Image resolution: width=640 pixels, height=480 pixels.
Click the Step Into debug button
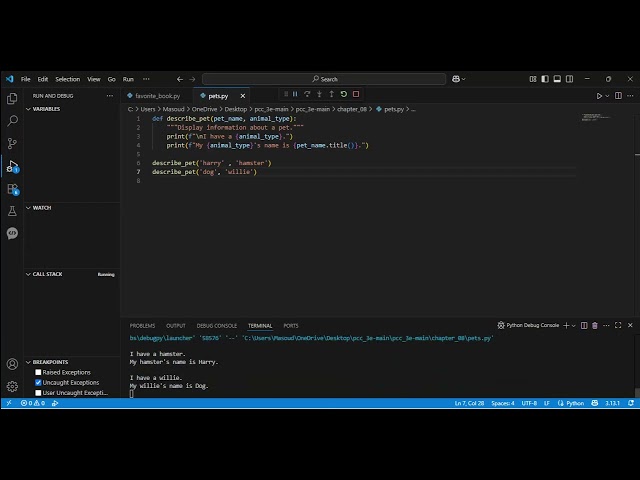(x=319, y=94)
